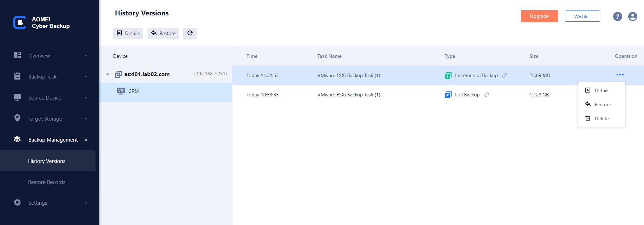
Task: Click the Wishlist button
Action: click(583, 16)
